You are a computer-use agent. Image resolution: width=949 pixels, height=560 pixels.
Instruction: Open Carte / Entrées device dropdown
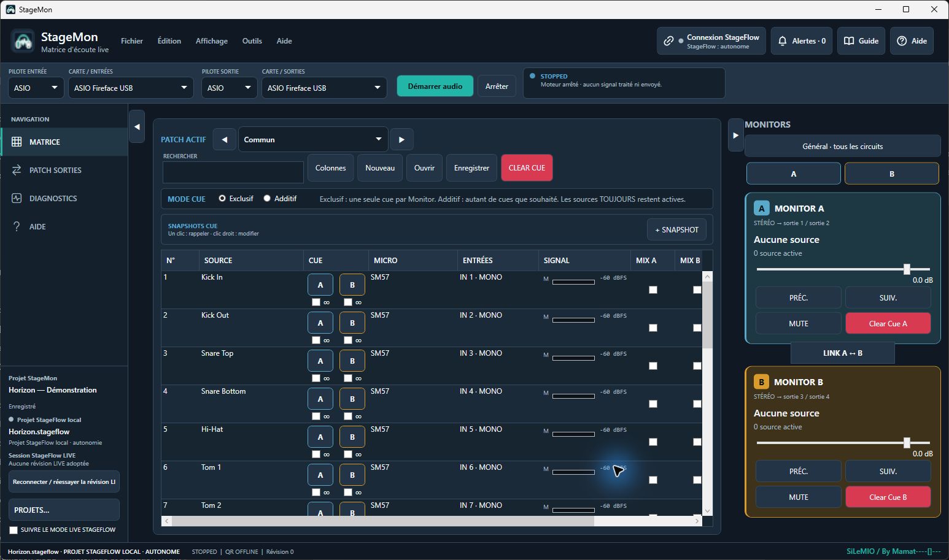pos(131,88)
